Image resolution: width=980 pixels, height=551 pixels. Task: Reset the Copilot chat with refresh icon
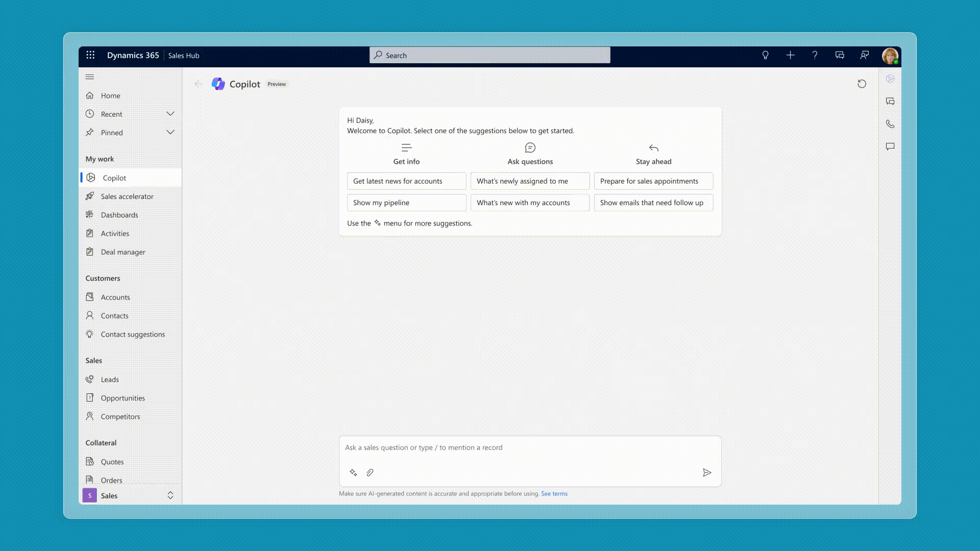coord(862,84)
